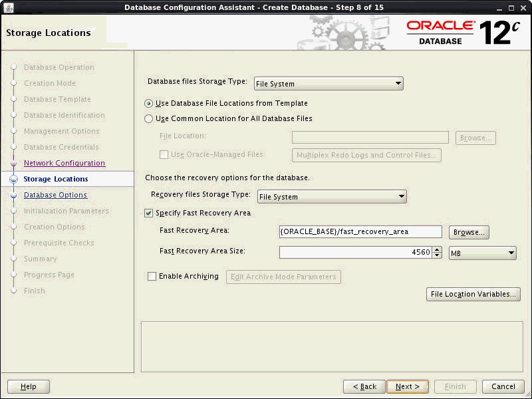Click the Database Options step bullet icon

pyautogui.click(x=13, y=195)
